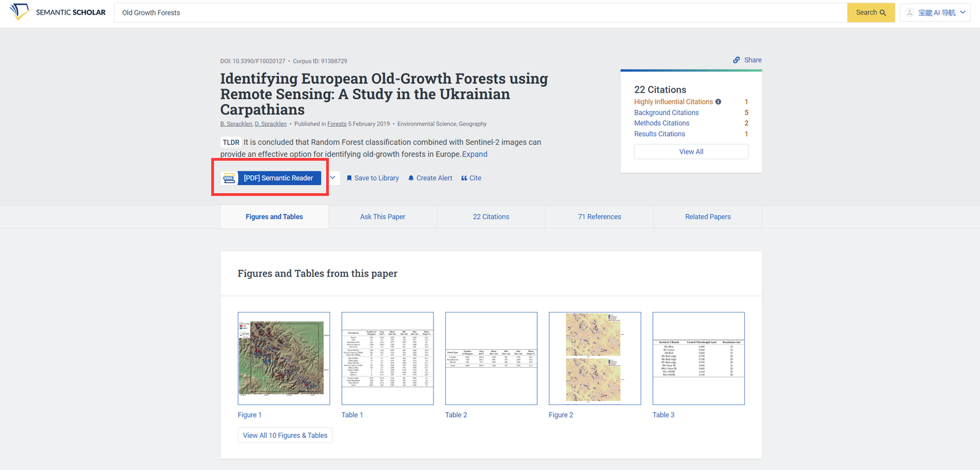
Task: Open the account menu chevron
Action: pos(963,12)
